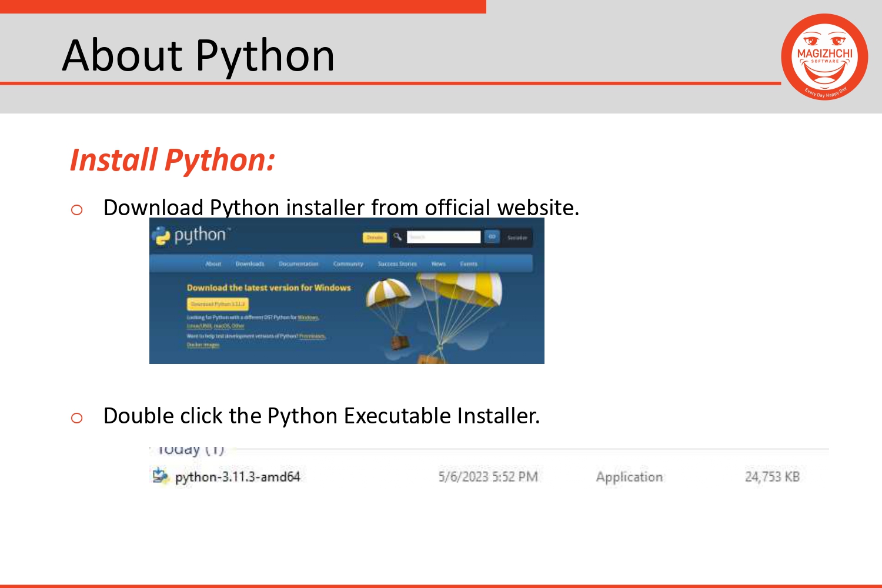Select the file name python-3.11.3-amd64
The width and height of the screenshot is (882, 588).
[238, 477]
